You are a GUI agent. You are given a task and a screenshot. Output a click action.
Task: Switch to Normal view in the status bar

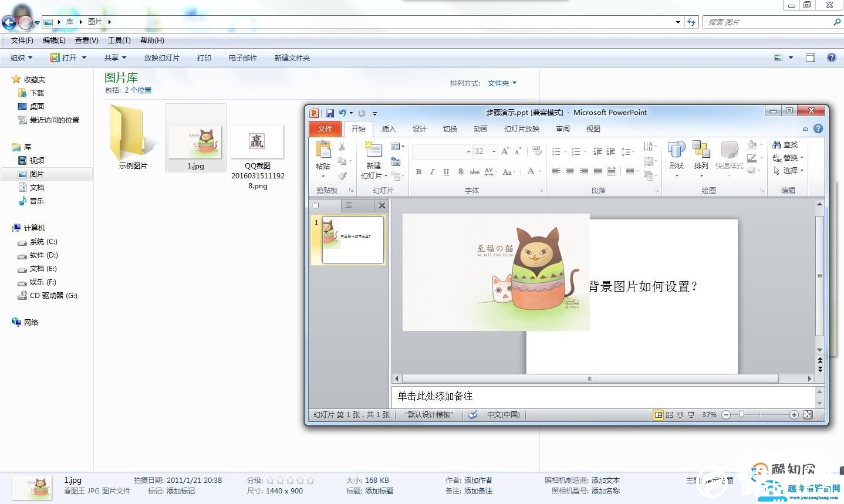click(x=658, y=414)
